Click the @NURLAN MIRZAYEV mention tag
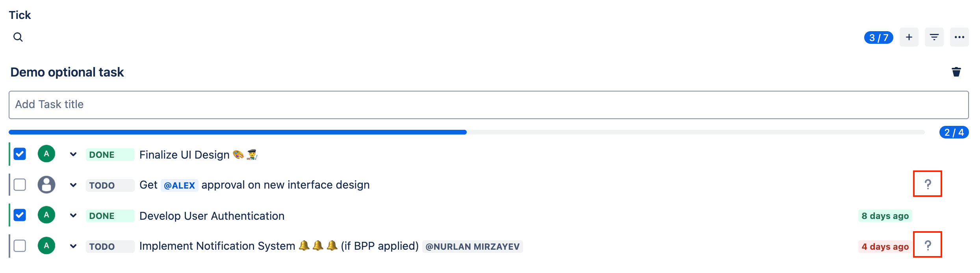 [472, 247]
